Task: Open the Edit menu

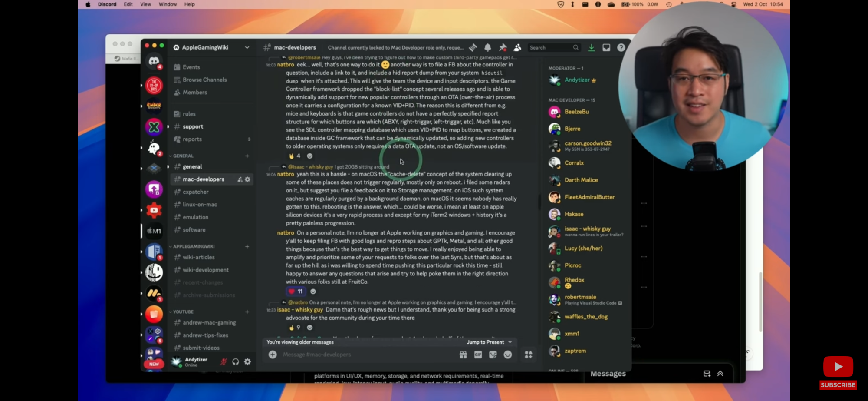Action: tap(128, 4)
